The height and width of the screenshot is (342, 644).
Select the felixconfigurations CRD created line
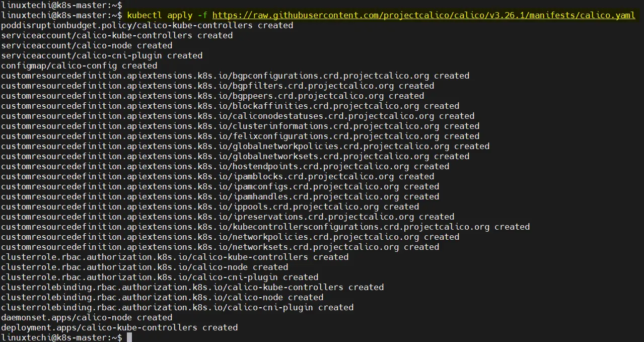[240, 136]
